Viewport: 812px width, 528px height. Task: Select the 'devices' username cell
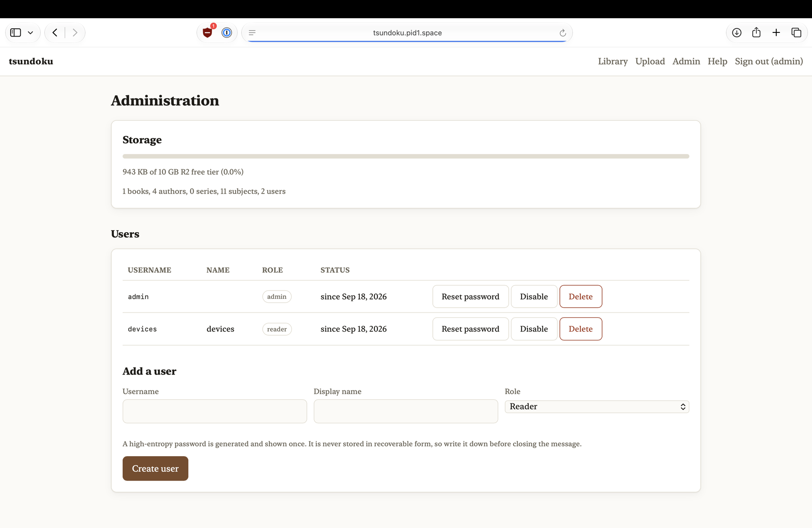142,329
